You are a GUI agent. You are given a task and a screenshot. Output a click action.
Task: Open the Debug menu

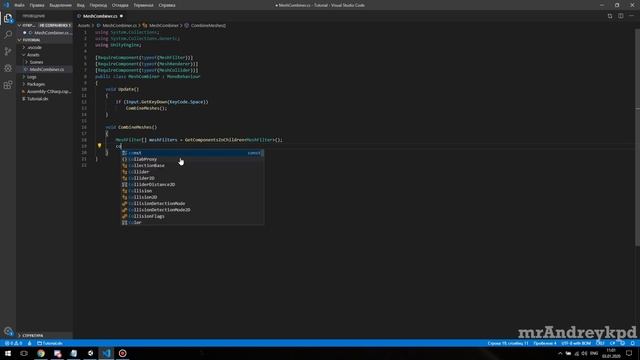120,5
